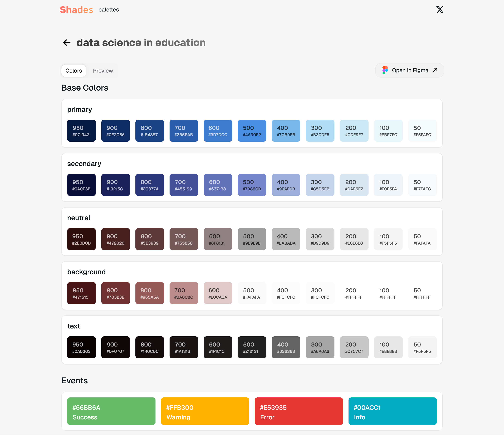
Task: Click the X (Twitter) logo icon
Action: click(x=440, y=10)
